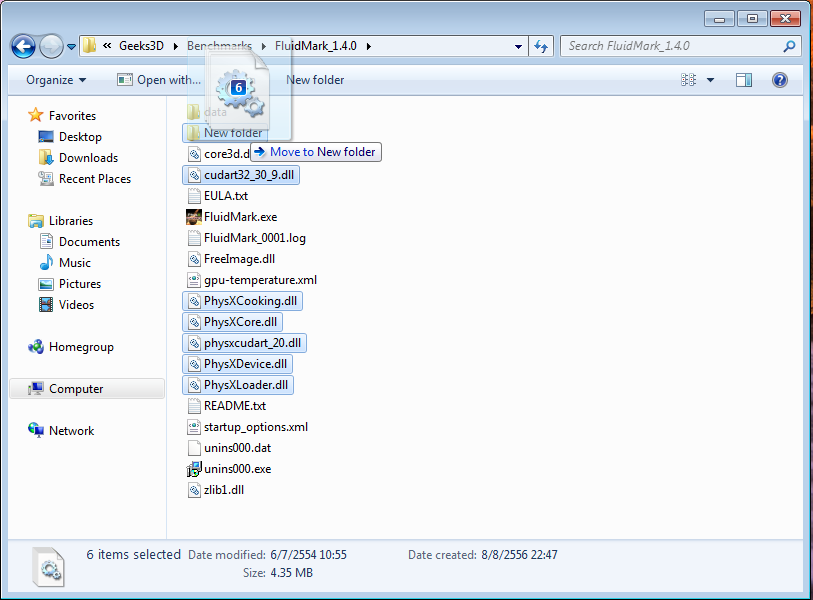Open Recent Places in navigation pane
The width and height of the screenshot is (813, 600).
coord(95,179)
